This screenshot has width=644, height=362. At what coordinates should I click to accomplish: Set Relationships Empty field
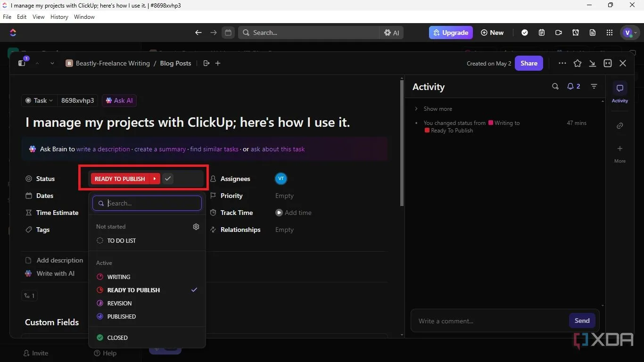284,230
